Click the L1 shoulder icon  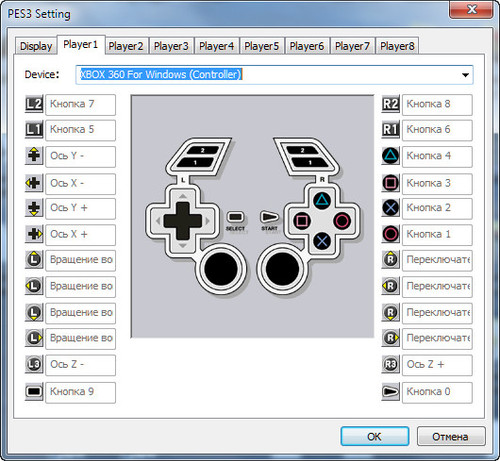point(34,129)
